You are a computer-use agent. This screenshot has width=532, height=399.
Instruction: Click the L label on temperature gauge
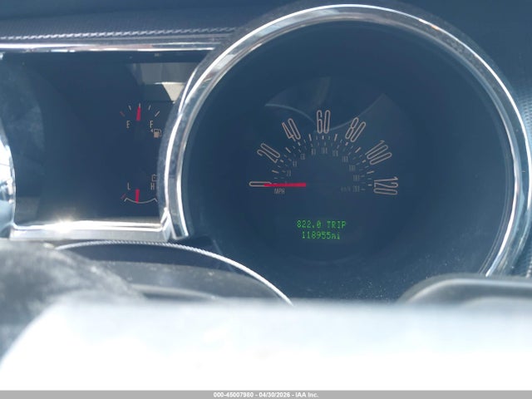click(129, 186)
